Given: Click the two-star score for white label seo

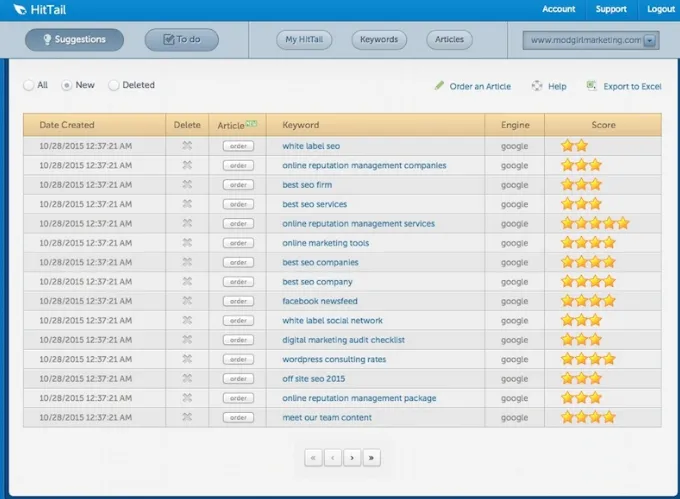Looking at the screenshot, I should click(x=575, y=146).
